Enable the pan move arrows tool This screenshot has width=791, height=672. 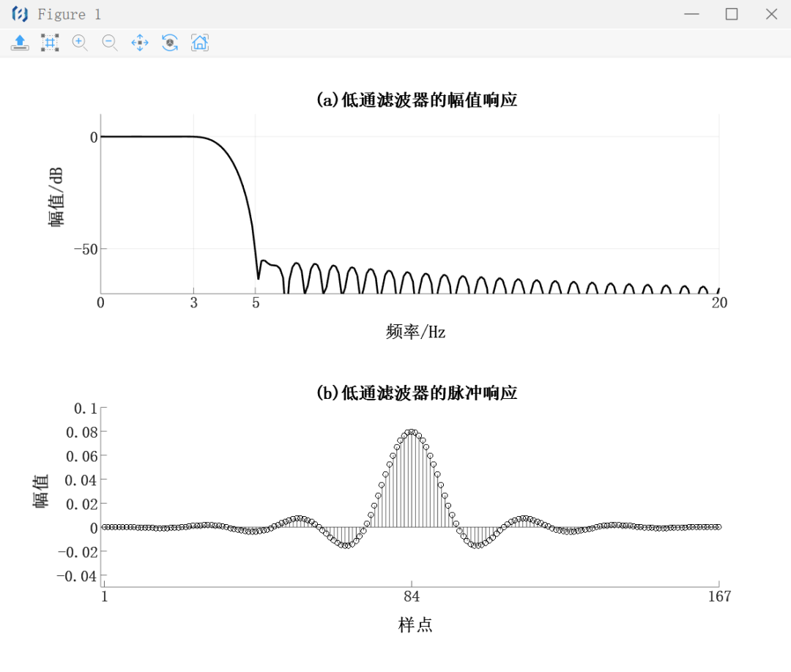[x=140, y=42]
